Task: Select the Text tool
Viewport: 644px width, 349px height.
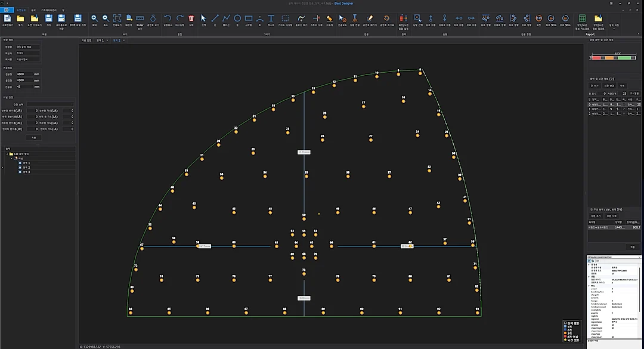Action: coord(271,18)
